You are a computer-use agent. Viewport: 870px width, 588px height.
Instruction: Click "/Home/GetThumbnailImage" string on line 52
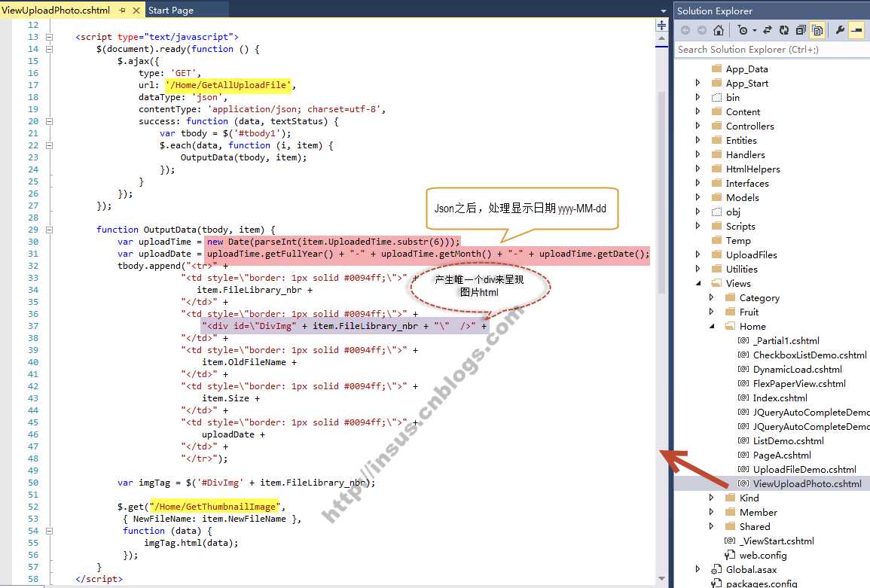[216, 507]
